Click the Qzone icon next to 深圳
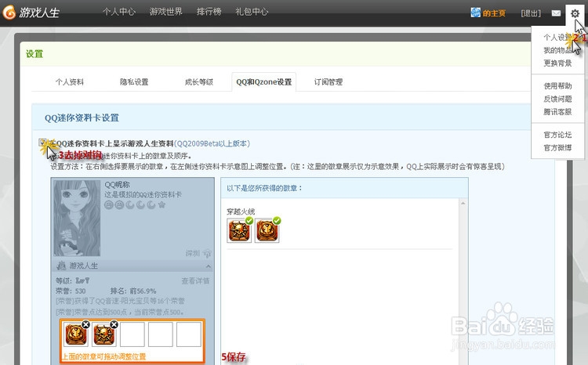Image resolution: width=588 pixels, height=365 pixels. pos(207,253)
